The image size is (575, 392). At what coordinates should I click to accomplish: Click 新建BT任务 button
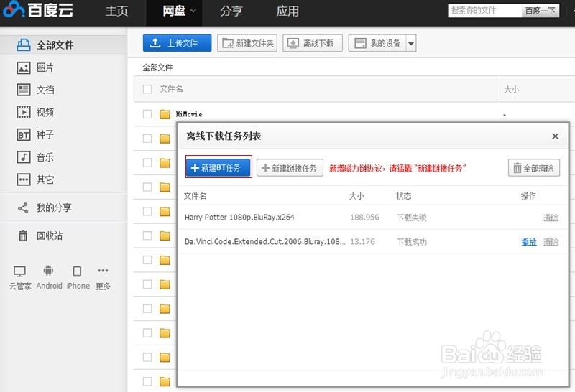(x=218, y=167)
